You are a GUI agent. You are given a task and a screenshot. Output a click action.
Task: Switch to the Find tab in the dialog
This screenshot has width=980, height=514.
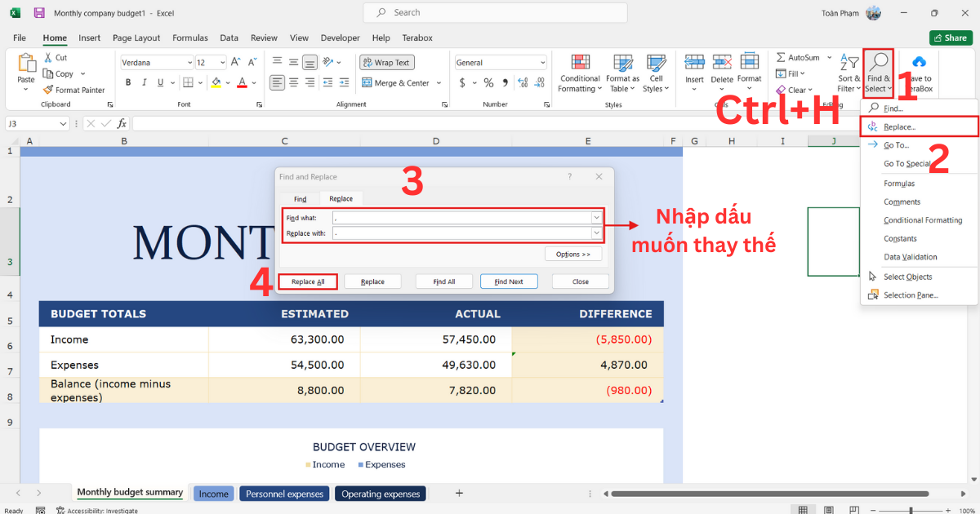299,198
